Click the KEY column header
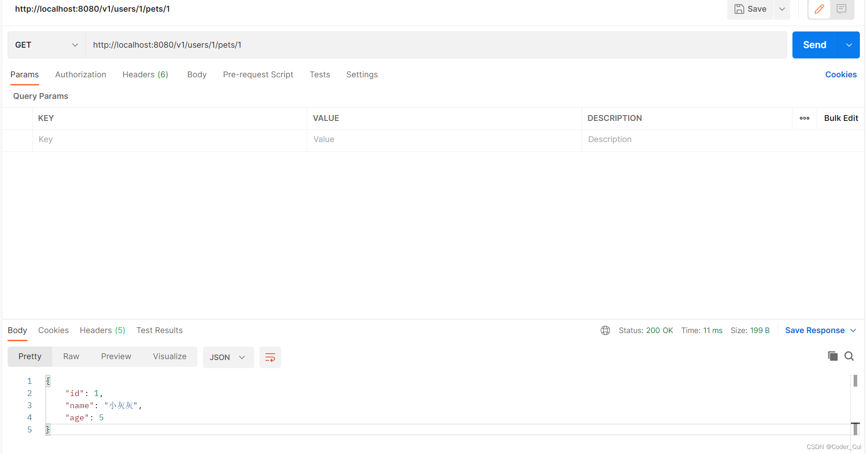868x454 pixels. [x=46, y=118]
